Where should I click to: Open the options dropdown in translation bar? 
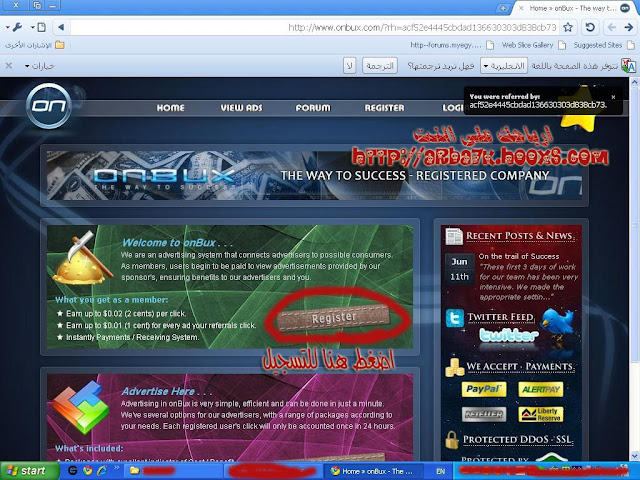[39, 66]
